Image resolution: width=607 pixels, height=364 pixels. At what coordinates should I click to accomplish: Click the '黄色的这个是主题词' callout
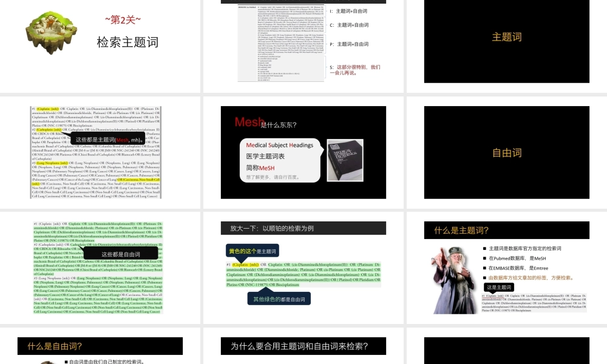click(251, 251)
